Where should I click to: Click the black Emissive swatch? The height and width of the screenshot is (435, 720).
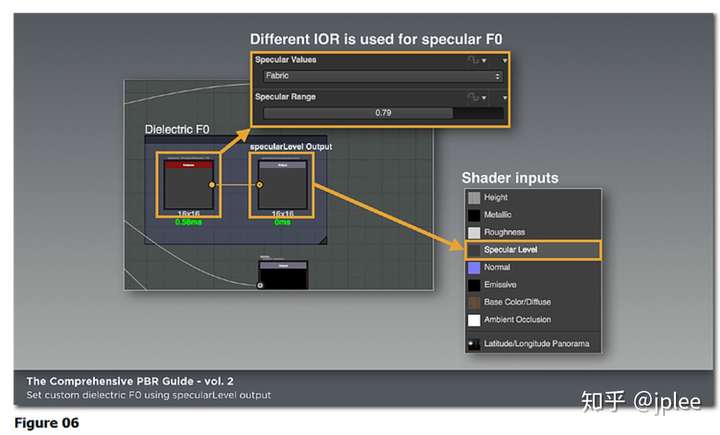coord(474,285)
